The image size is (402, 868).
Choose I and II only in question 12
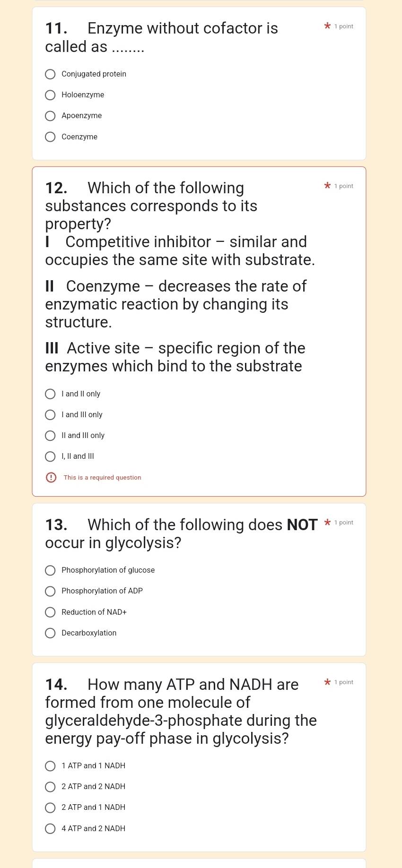click(x=50, y=394)
